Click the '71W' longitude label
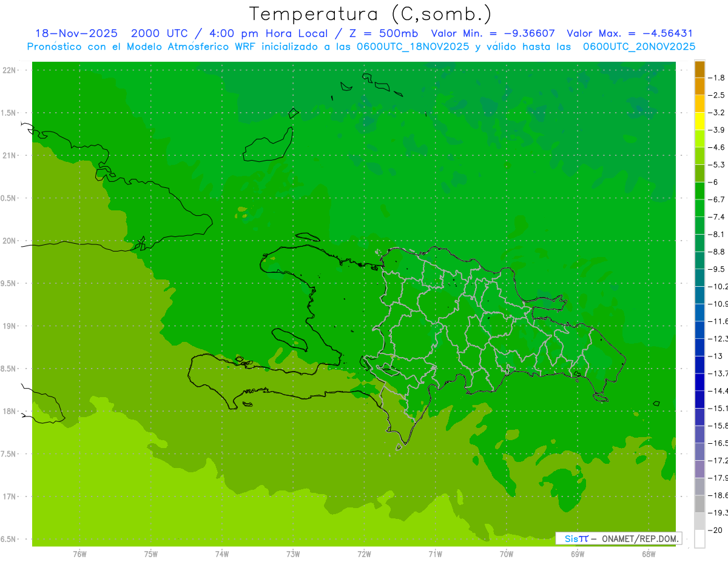Screen dimensions: 728x562 pyautogui.click(x=435, y=554)
